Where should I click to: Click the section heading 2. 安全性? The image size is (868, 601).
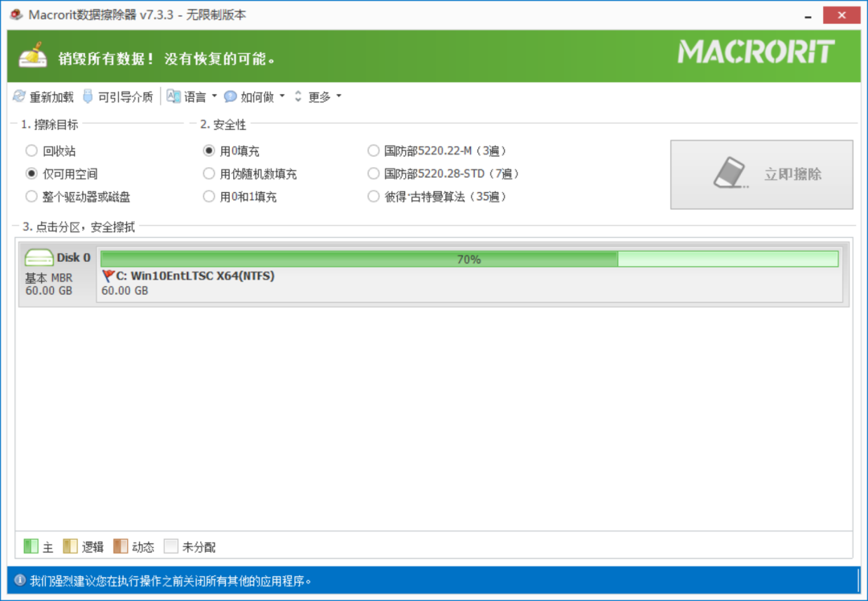tap(223, 125)
